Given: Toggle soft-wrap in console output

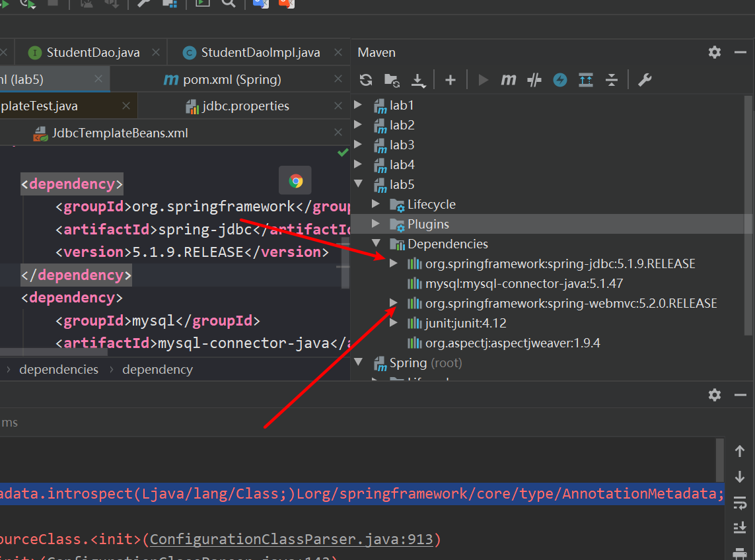Looking at the screenshot, I should [740, 503].
